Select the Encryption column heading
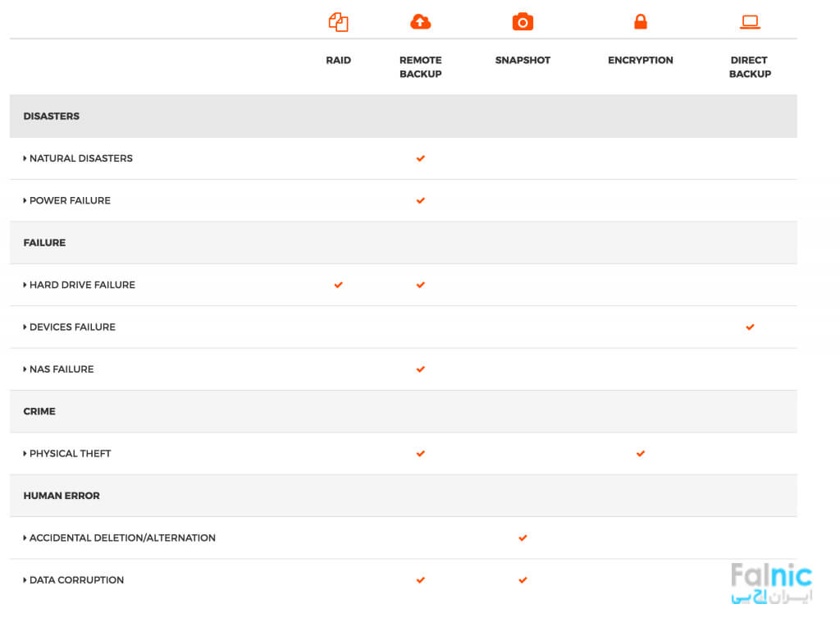Viewport: 840px width, 618px height. 641,60
